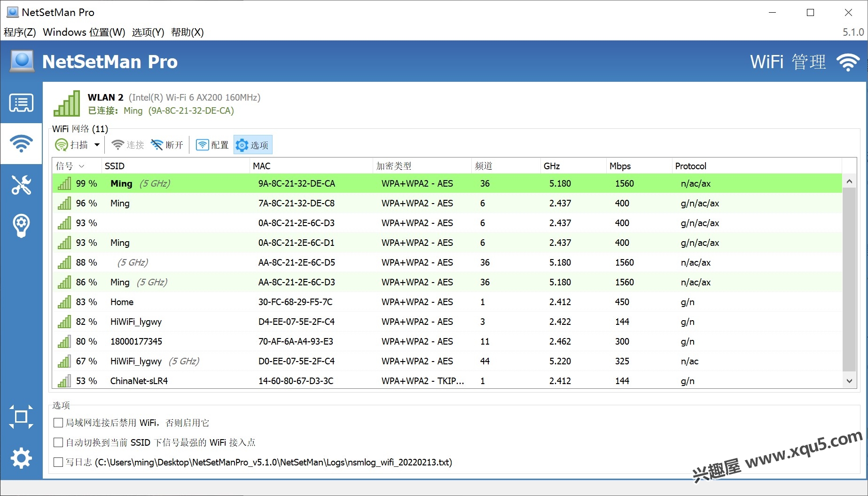Select the HiWiFi_lygwy 82 % row
The height and width of the screenshot is (496, 868).
[447, 322]
